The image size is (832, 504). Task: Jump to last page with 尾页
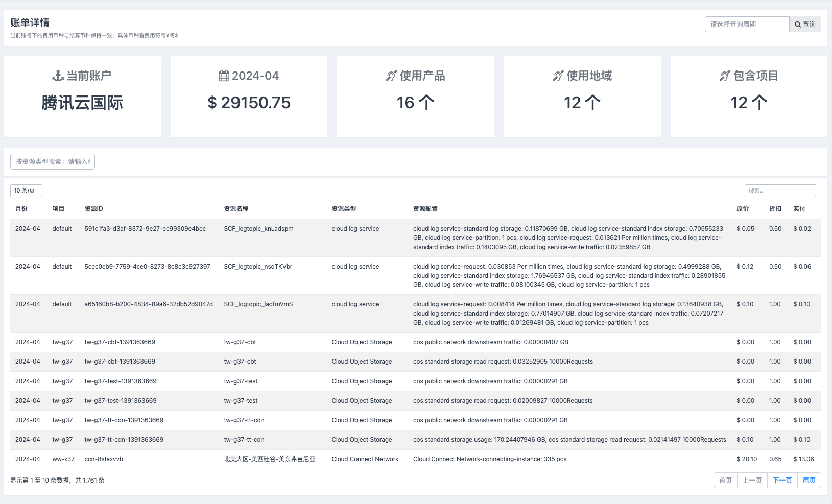(x=809, y=481)
